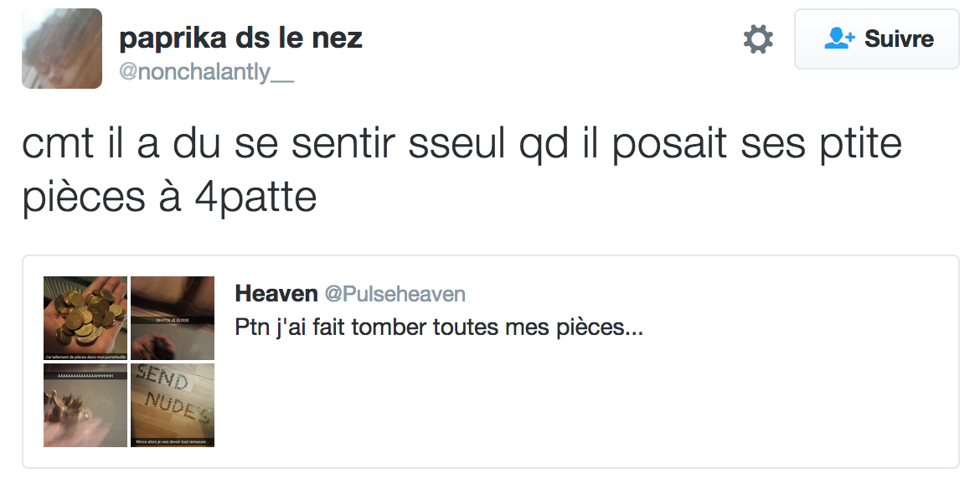Screen dimensions: 980x484
Task: Click the caption "J'ai tellement de pièces"
Action: (85, 357)
